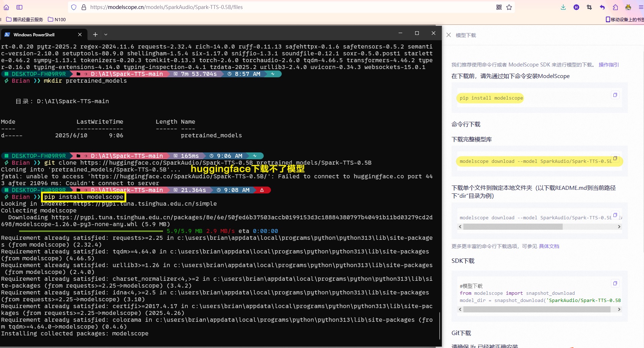Click the highlighted pip install modelscope text

(491, 98)
